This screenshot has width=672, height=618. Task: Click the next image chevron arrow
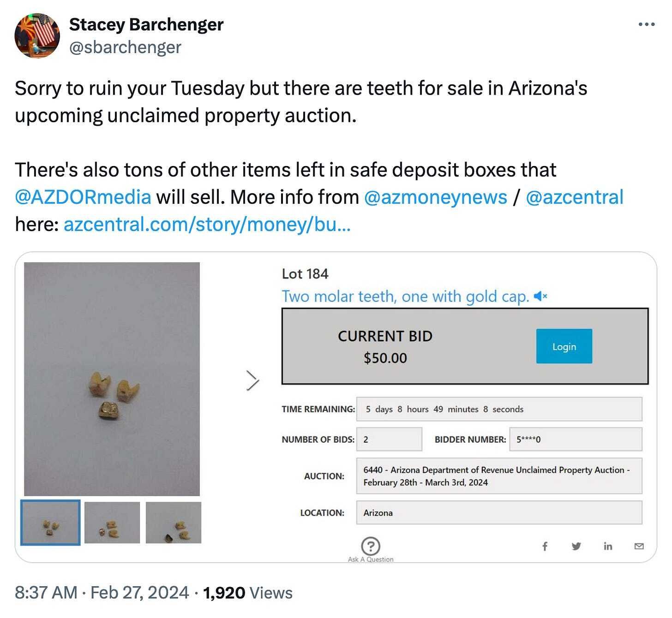(x=252, y=380)
